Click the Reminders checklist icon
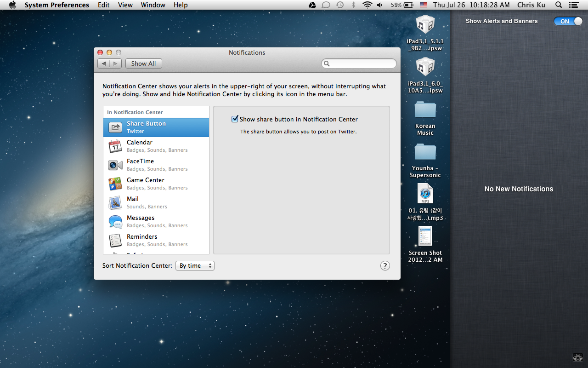 pyautogui.click(x=115, y=241)
